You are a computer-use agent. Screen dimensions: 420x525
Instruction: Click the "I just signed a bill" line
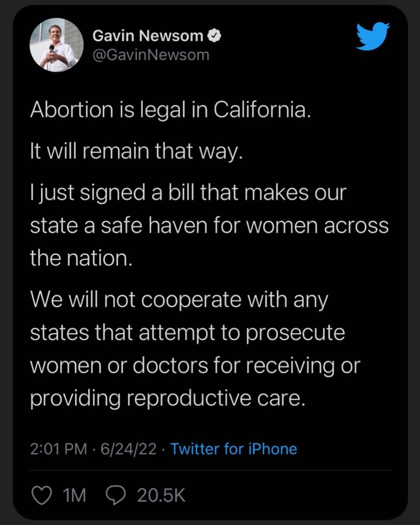click(x=188, y=192)
